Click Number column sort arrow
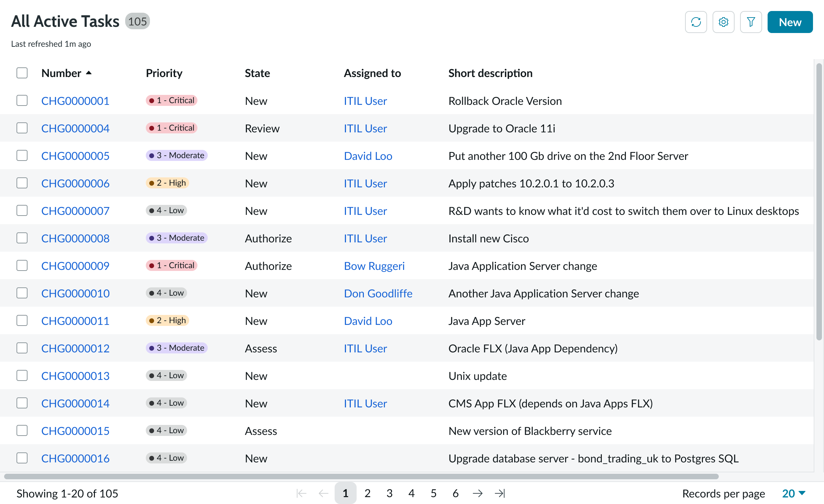 (x=89, y=73)
